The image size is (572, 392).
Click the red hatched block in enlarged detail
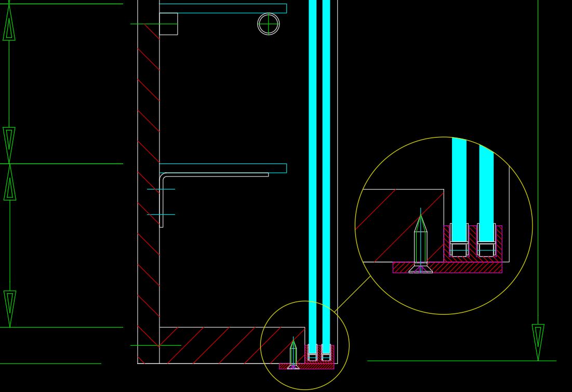tap(395, 226)
